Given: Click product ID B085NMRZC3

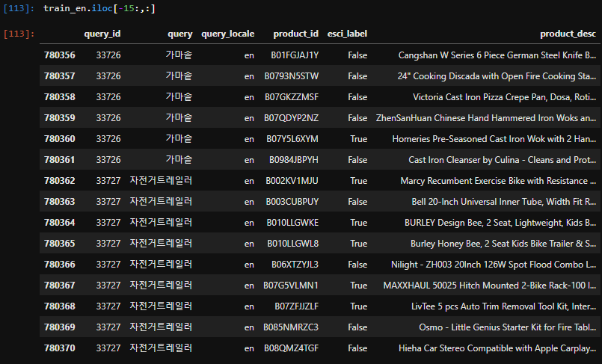Looking at the screenshot, I should [x=291, y=327].
